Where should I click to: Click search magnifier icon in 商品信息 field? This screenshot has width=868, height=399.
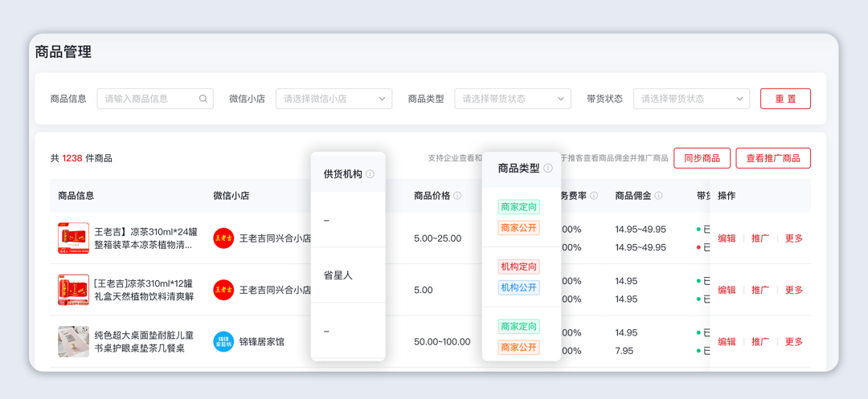click(203, 99)
